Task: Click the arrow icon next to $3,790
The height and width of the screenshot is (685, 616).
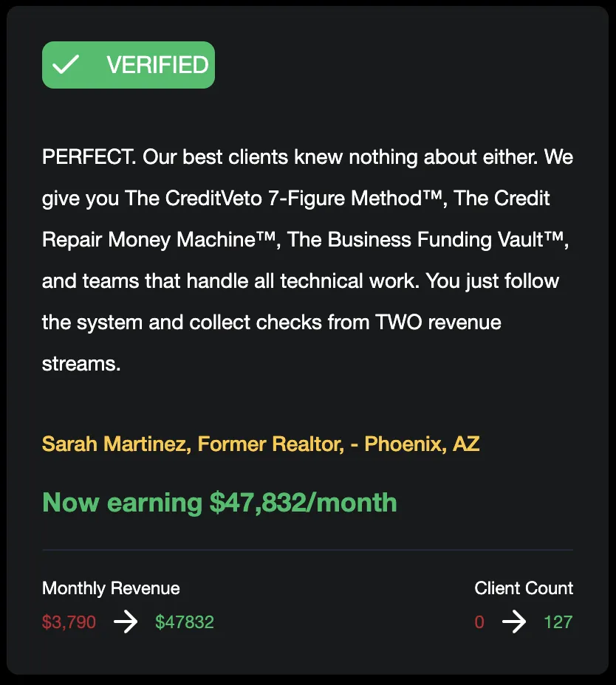Action: tap(126, 622)
